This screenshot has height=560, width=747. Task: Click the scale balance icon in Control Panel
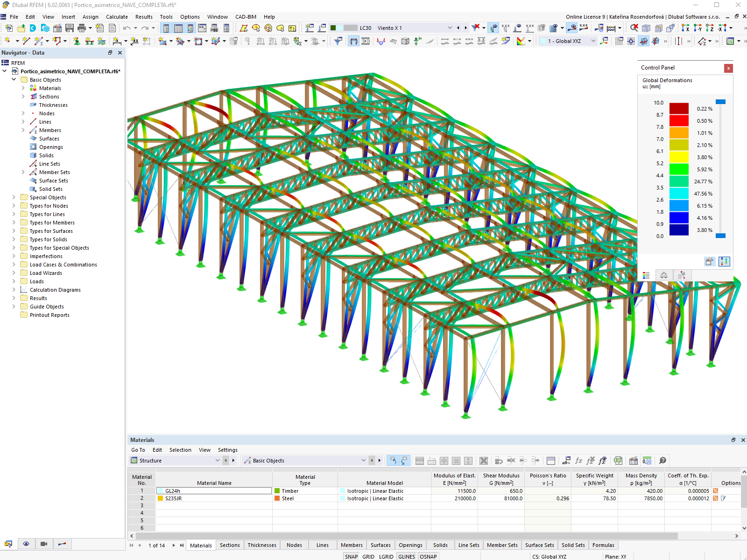(664, 275)
